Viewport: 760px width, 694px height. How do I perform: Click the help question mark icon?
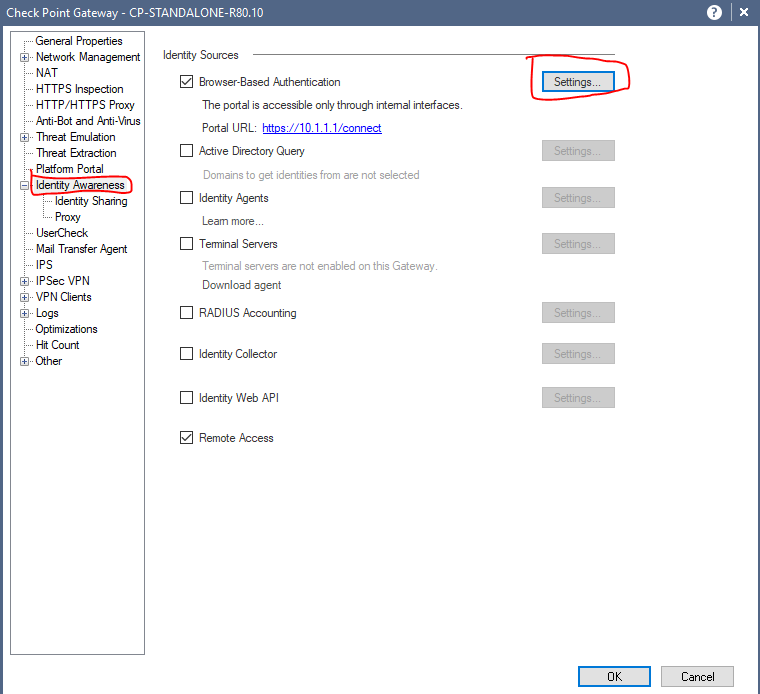pyautogui.click(x=714, y=13)
